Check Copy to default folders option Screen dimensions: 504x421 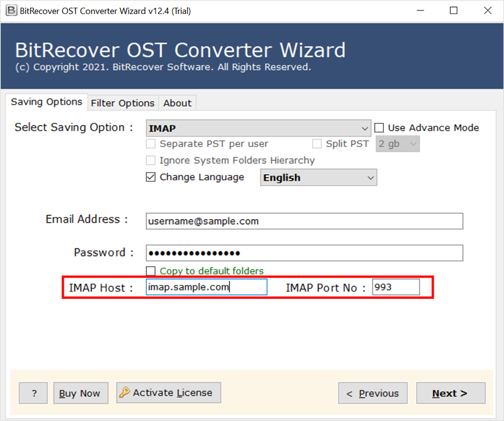(x=151, y=271)
